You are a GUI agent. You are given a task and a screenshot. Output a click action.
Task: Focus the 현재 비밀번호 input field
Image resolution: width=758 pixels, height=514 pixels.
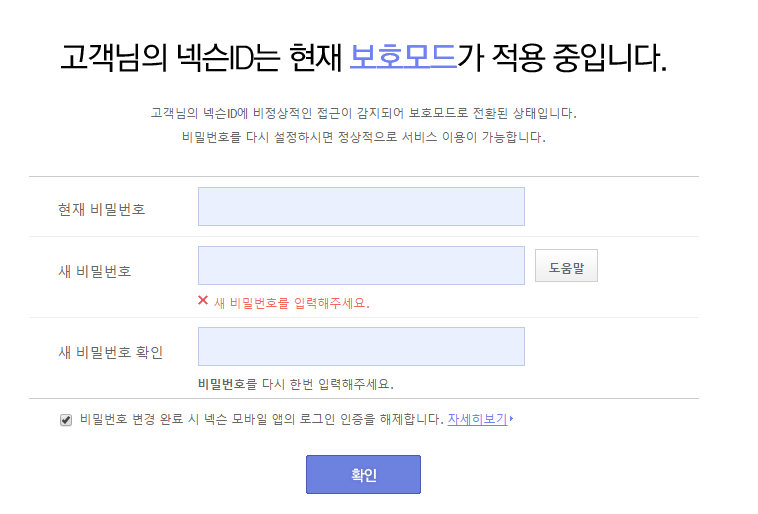[x=361, y=206]
